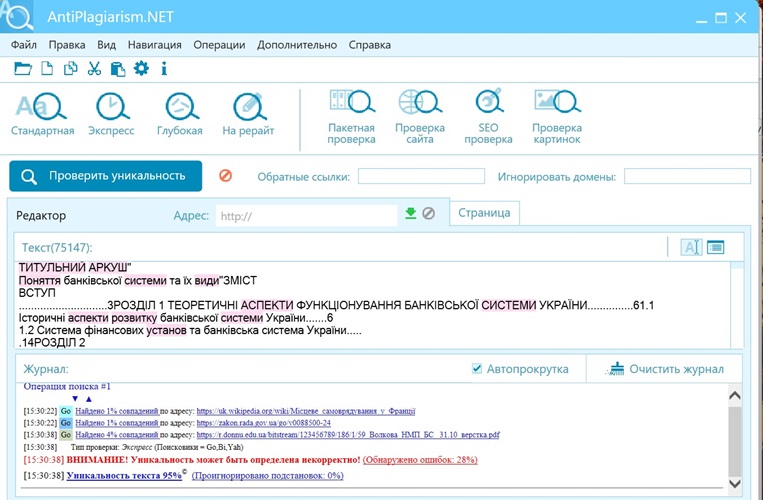This screenshot has width=763, height=500.
Task: Click the ТИТУЛЬНИЙ АРКУШ text line
Action: point(75,268)
